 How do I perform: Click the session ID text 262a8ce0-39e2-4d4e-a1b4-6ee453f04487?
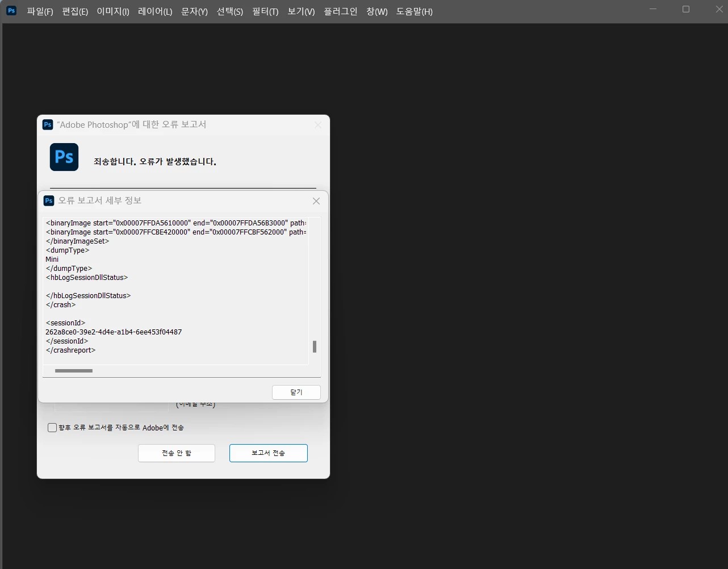(114, 332)
